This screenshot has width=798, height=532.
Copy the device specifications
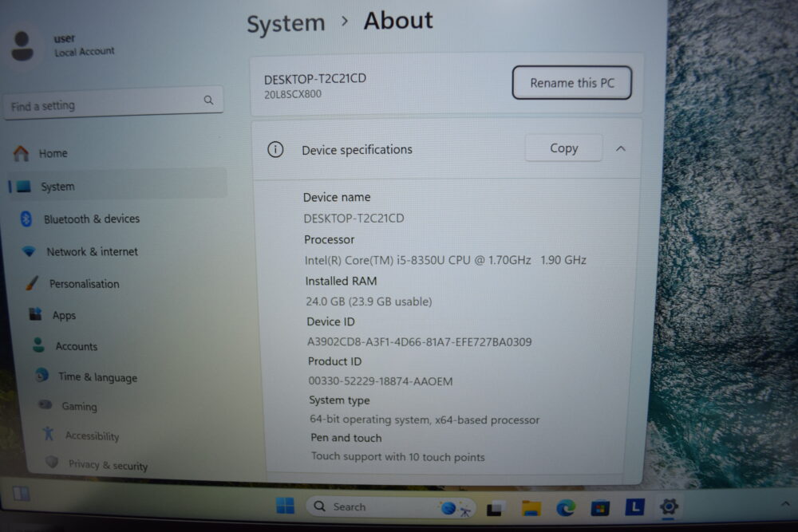(x=564, y=148)
